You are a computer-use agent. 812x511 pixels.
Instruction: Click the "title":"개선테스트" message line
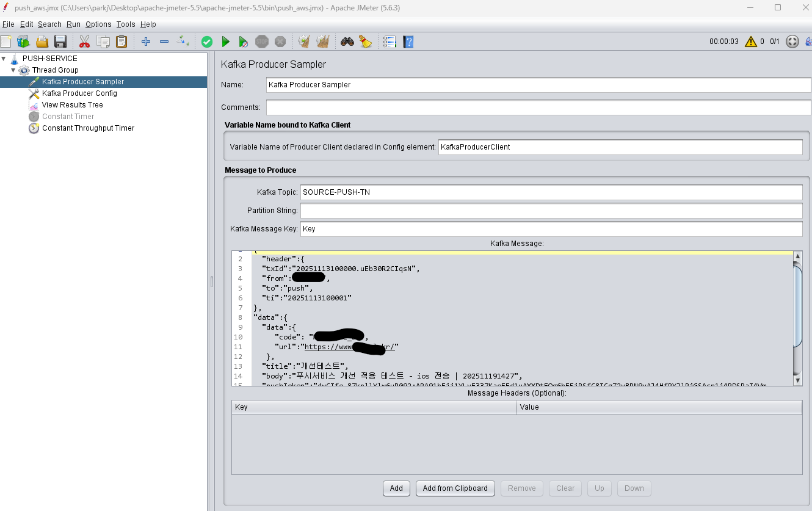tap(305, 366)
